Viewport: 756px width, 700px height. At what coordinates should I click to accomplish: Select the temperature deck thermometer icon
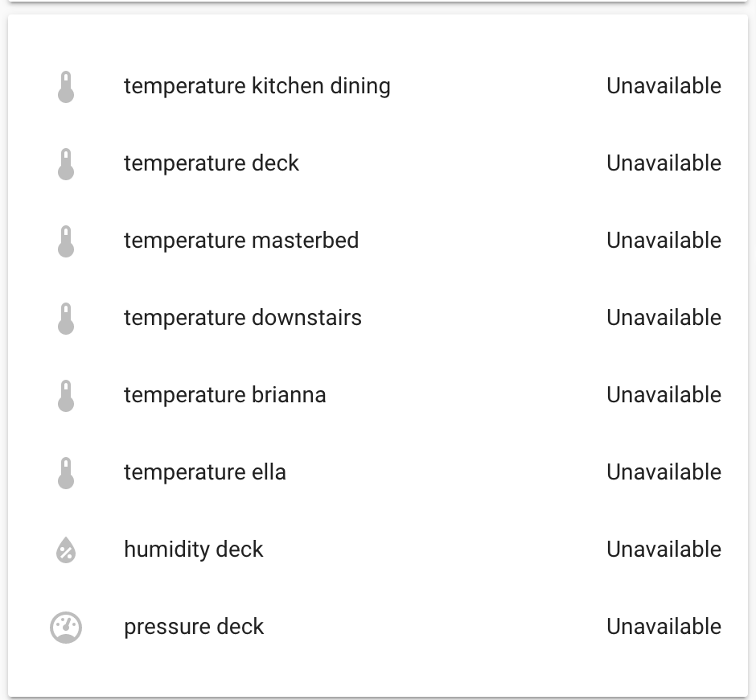(x=66, y=163)
